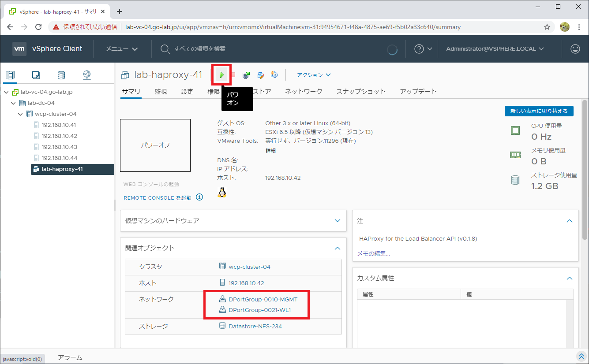Viewport: 589px width, 364px height.
Task: Click the CPU usage chip icon
Action: (515, 130)
